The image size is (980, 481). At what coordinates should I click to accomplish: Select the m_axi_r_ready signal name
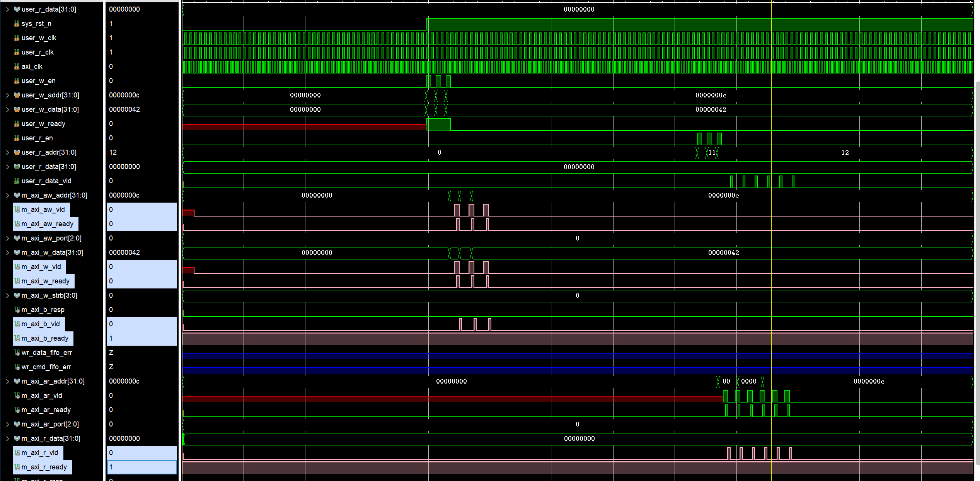coord(44,467)
